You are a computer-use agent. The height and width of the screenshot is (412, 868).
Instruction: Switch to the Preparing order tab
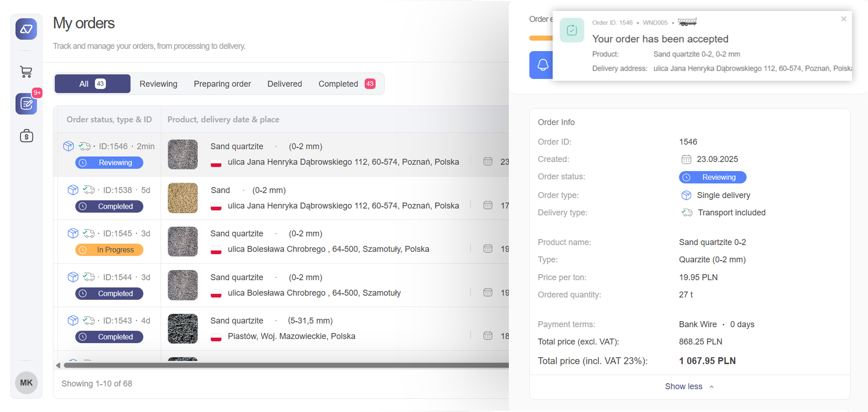pos(222,84)
